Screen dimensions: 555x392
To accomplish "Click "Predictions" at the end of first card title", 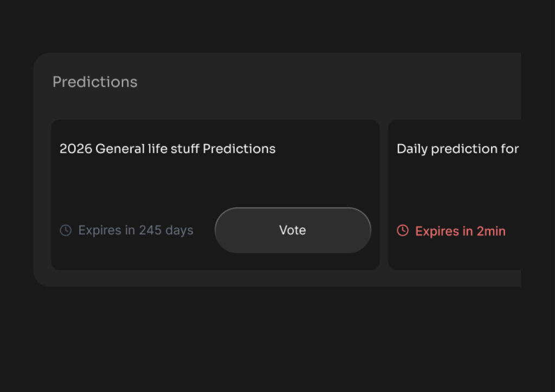I will (x=239, y=149).
